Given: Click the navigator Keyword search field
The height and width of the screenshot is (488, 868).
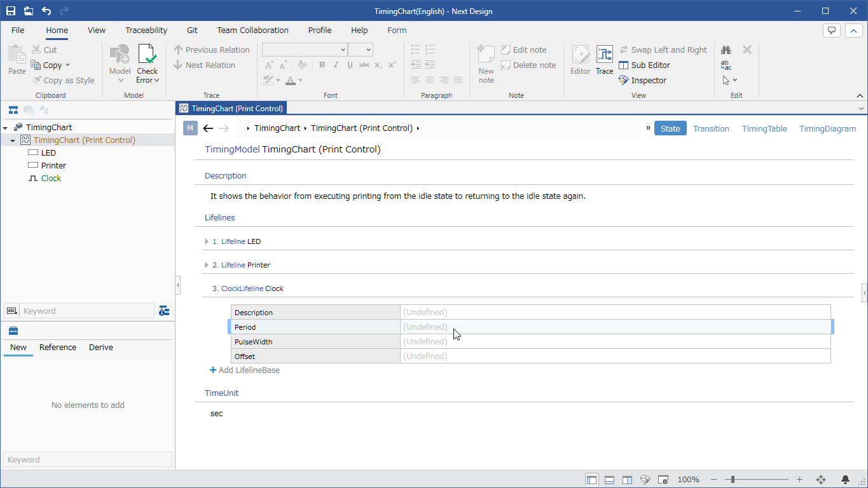Looking at the screenshot, I should 87,311.
